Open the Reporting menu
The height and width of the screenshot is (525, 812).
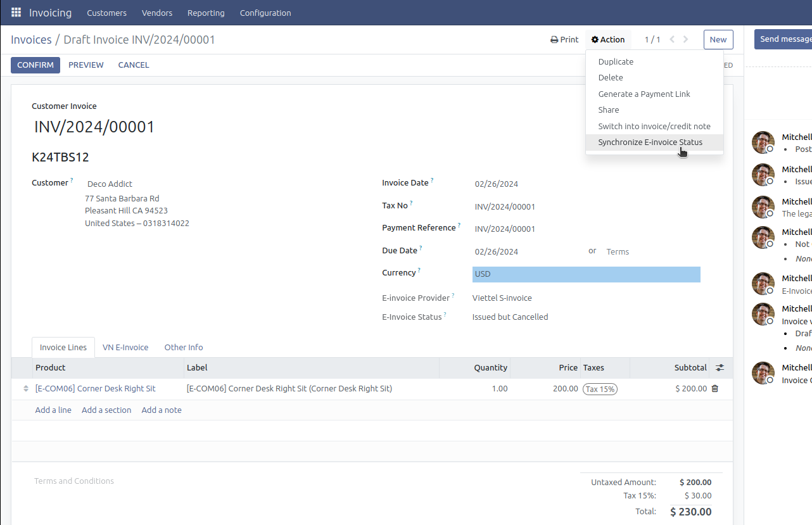pos(206,13)
